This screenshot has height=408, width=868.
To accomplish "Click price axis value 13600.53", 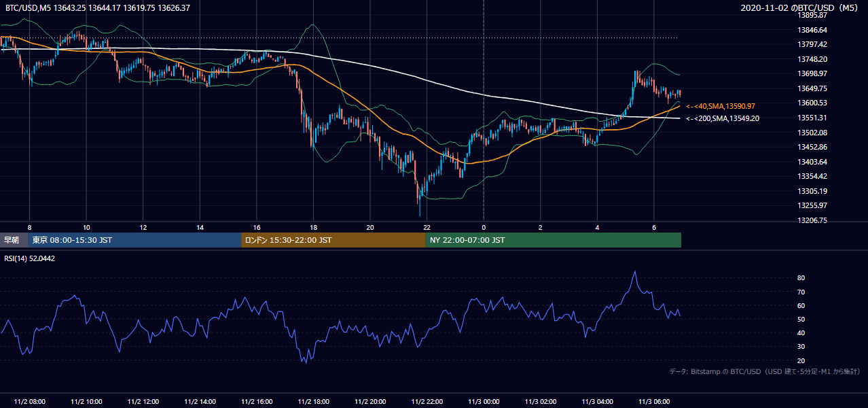I will pyautogui.click(x=812, y=103).
